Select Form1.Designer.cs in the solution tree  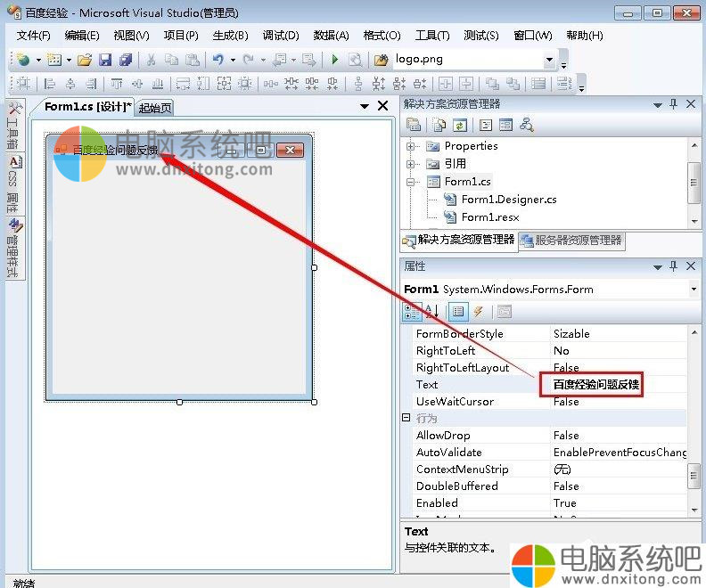click(509, 200)
